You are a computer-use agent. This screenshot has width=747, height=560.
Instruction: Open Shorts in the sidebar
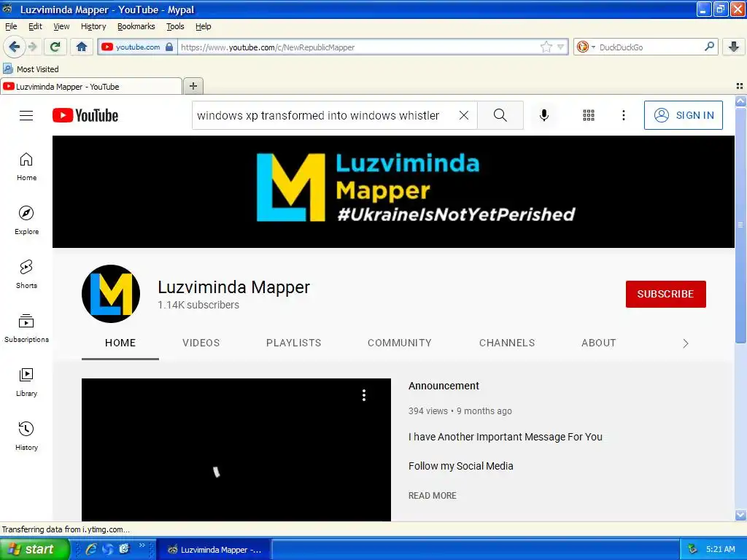(x=27, y=274)
